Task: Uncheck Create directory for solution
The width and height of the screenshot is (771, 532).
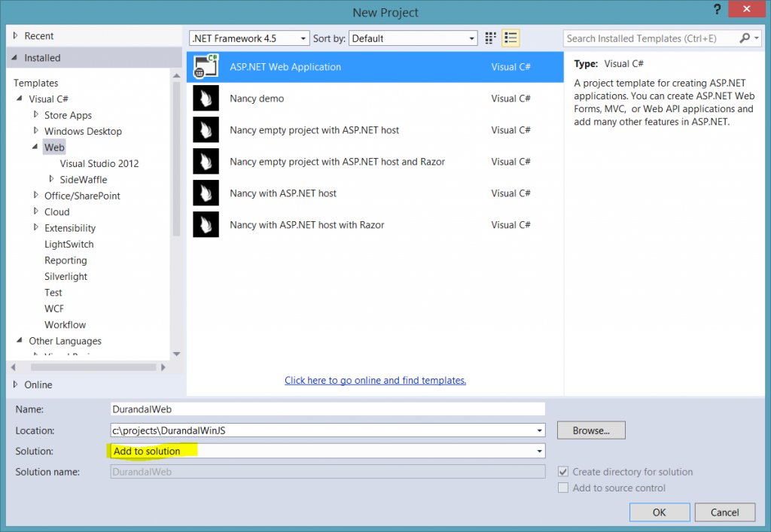Action: 563,472
